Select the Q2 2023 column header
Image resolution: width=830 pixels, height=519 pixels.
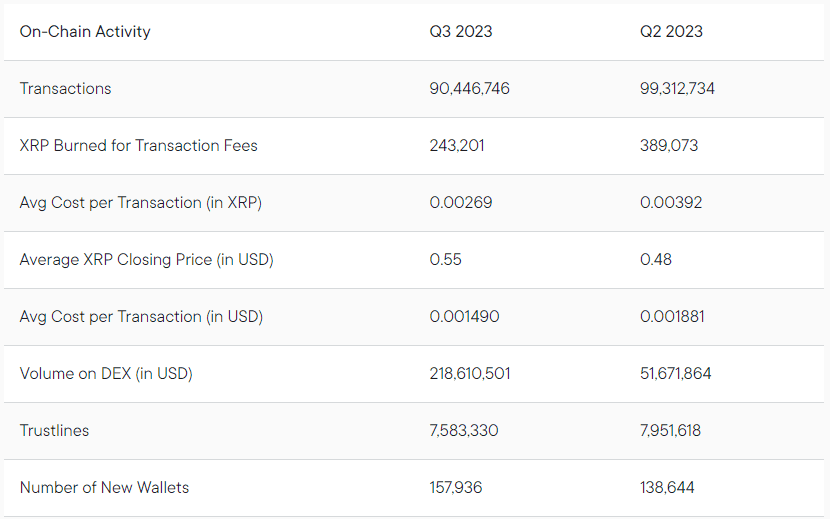(x=671, y=32)
